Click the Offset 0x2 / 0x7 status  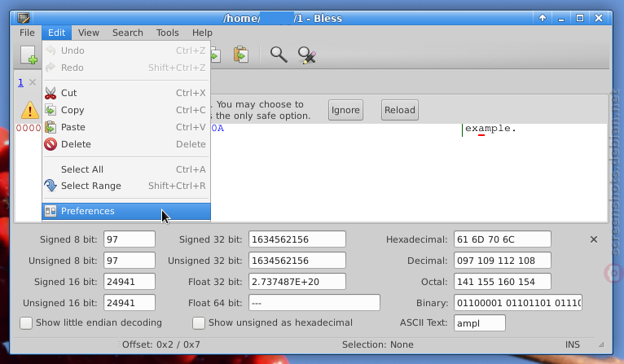(x=160, y=344)
